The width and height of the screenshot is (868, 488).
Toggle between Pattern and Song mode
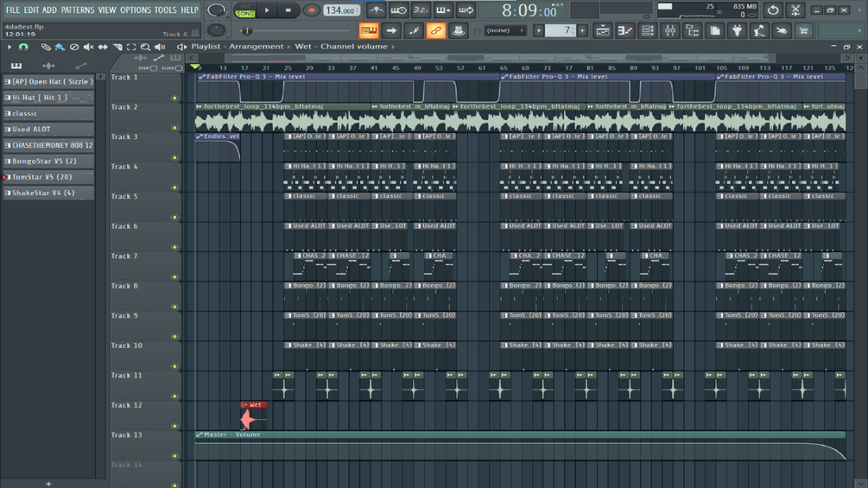[244, 10]
